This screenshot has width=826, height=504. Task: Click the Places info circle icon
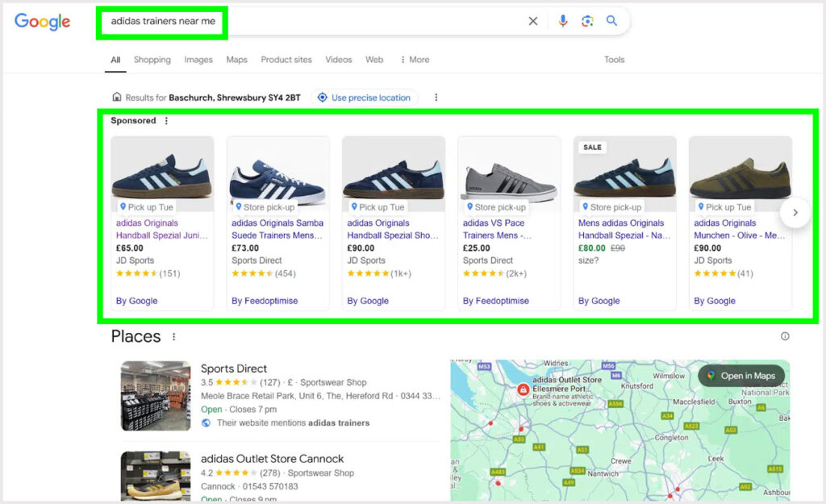coord(785,336)
